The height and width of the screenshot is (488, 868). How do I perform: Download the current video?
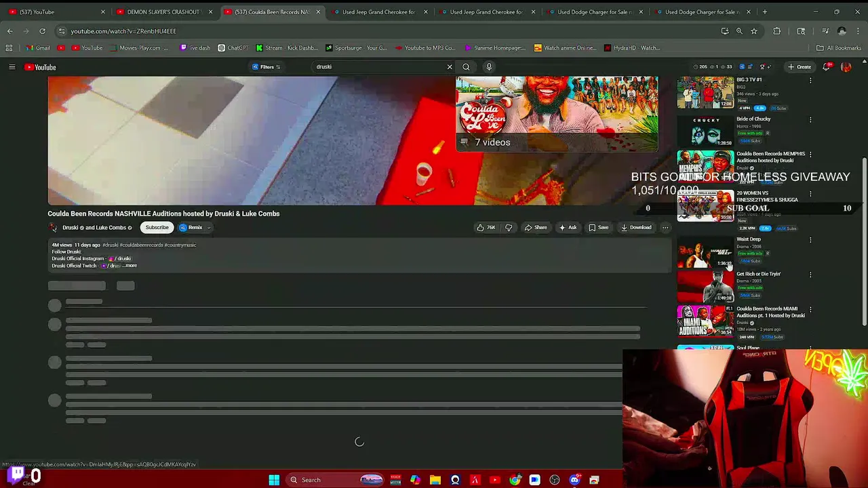pyautogui.click(x=636, y=228)
